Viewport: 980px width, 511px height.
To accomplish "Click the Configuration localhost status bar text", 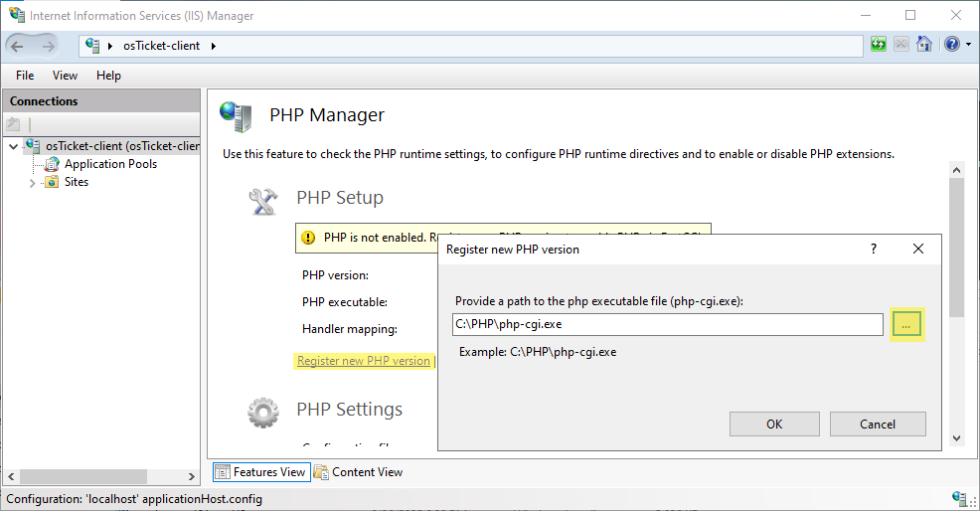I will click(134, 499).
